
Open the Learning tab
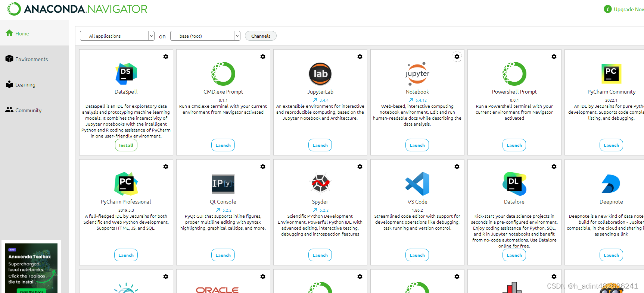click(34, 85)
